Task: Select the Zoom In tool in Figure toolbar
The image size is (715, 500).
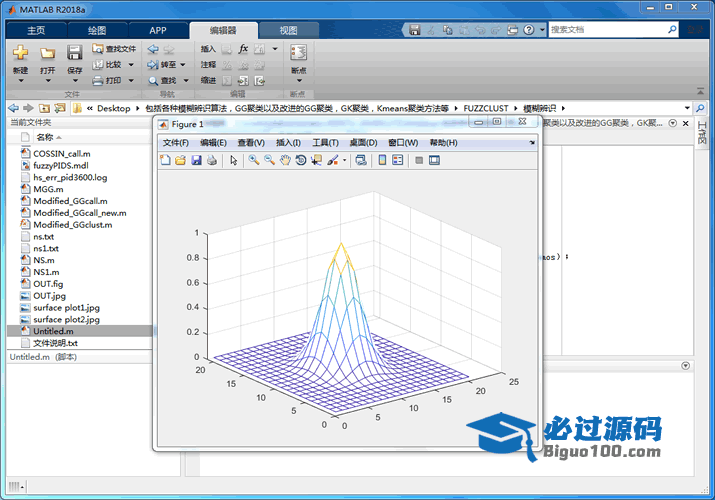Action: pos(254,160)
